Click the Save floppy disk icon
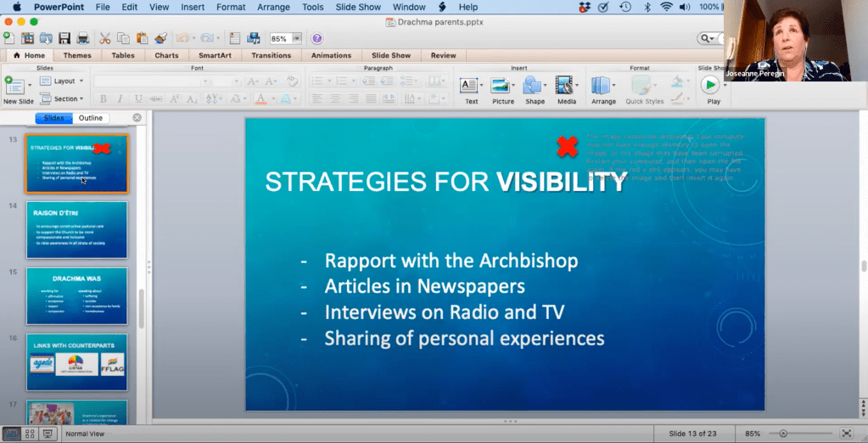Screen dimensions: 868x443 [64, 38]
